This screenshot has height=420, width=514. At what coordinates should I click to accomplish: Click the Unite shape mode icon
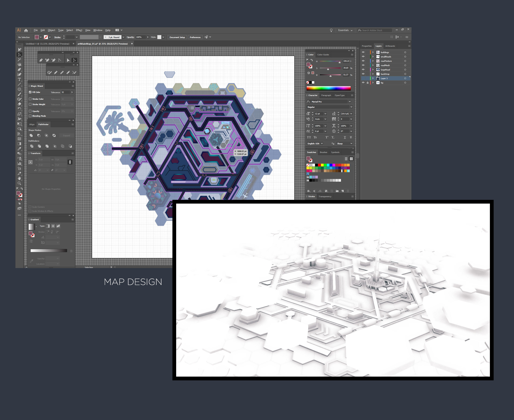point(31,136)
